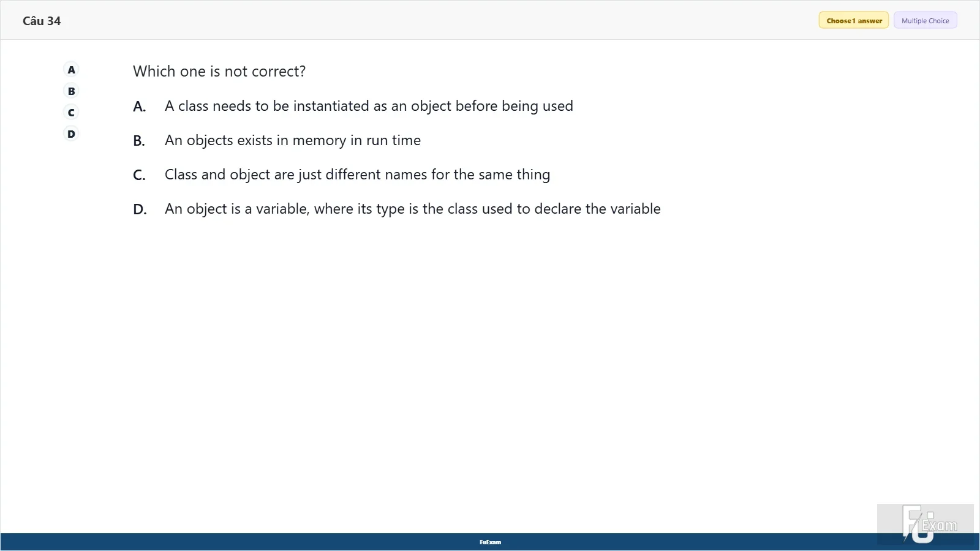
Task: Click the 'Câu 34' question heading
Action: 42,21
